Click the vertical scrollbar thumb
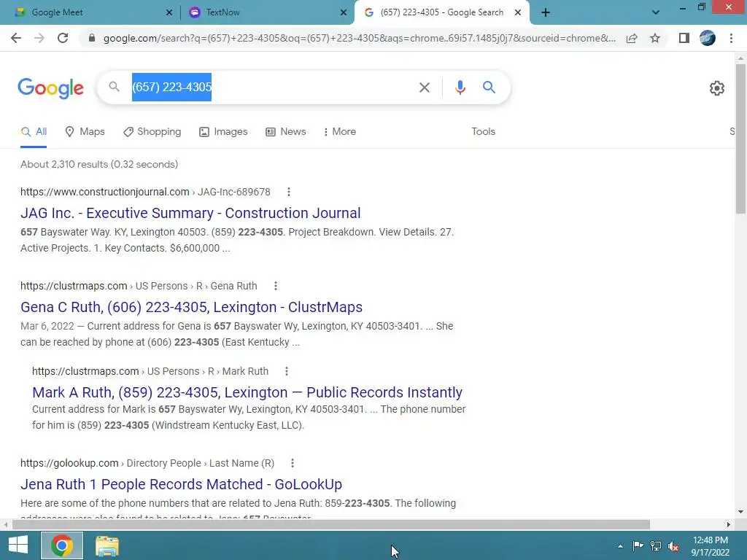Image resolution: width=747 pixels, height=560 pixels. tap(740, 139)
